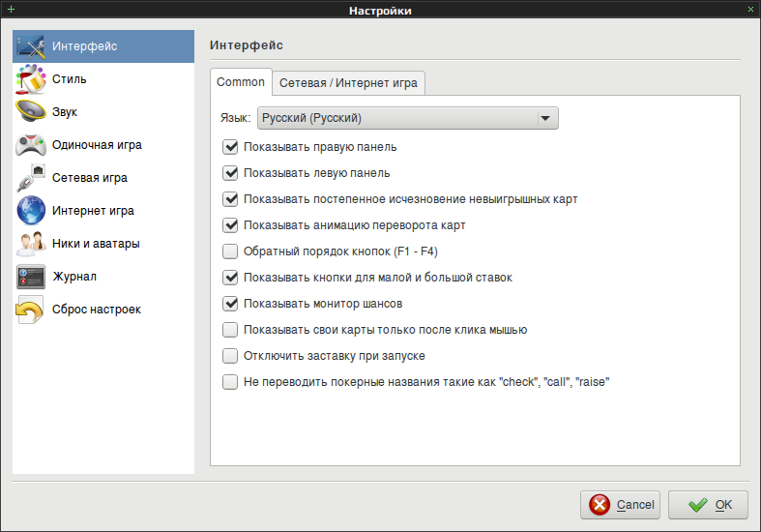This screenshot has height=532, width=761.
Task: Open the Сетевая игра network cable icon
Action: [31, 178]
